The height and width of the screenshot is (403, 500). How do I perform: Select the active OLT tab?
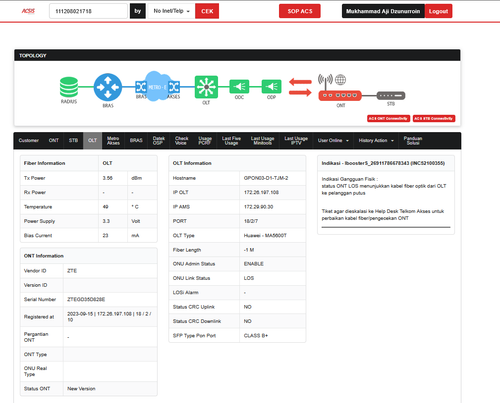pyautogui.click(x=92, y=141)
